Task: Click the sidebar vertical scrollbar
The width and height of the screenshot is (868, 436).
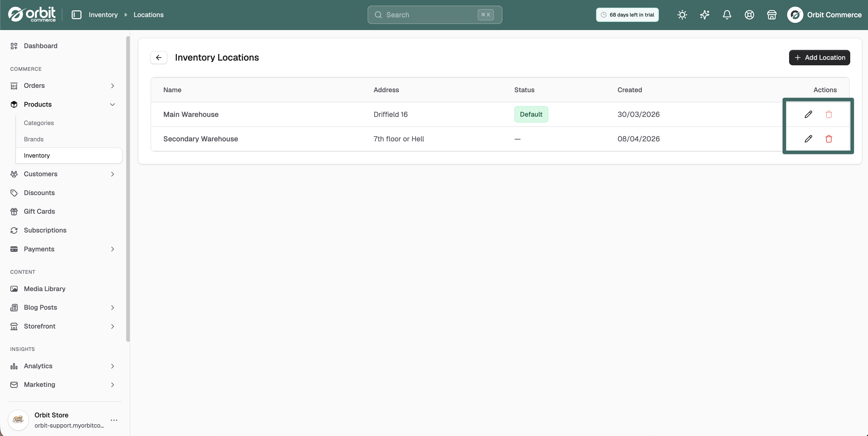Action: click(x=128, y=189)
